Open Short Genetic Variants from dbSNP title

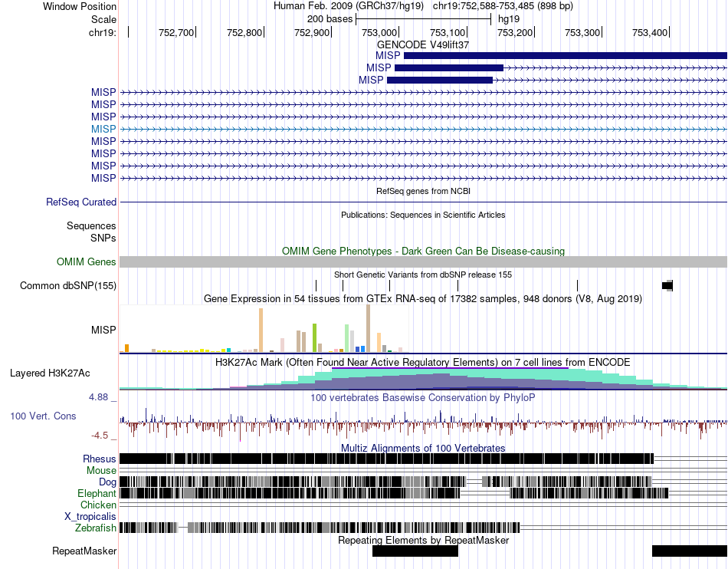point(423,275)
